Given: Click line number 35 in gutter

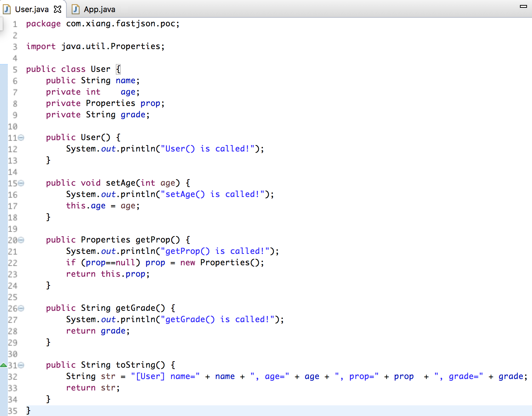Looking at the screenshot, I should (13, 411).
